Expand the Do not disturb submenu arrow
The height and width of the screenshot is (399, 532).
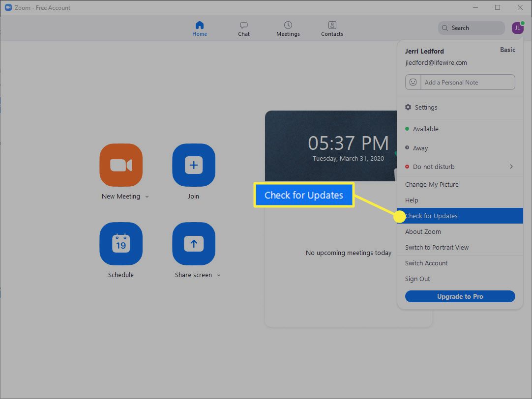coord(511,167)
